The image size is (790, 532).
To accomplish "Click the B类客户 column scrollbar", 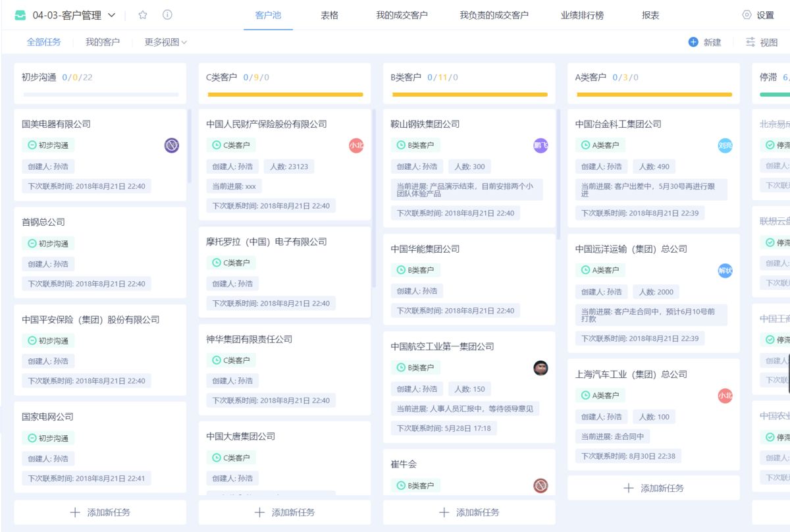I will tap(558, 174).
